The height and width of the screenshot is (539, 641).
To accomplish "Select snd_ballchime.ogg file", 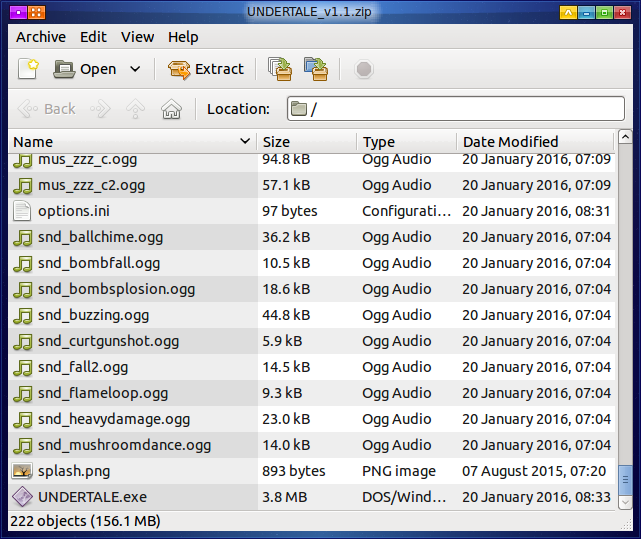I will (312, 237).
